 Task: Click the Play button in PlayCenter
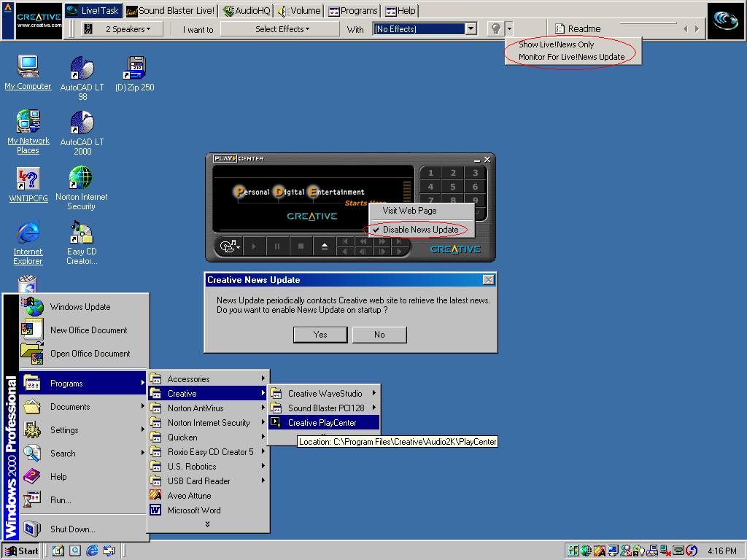254,246
